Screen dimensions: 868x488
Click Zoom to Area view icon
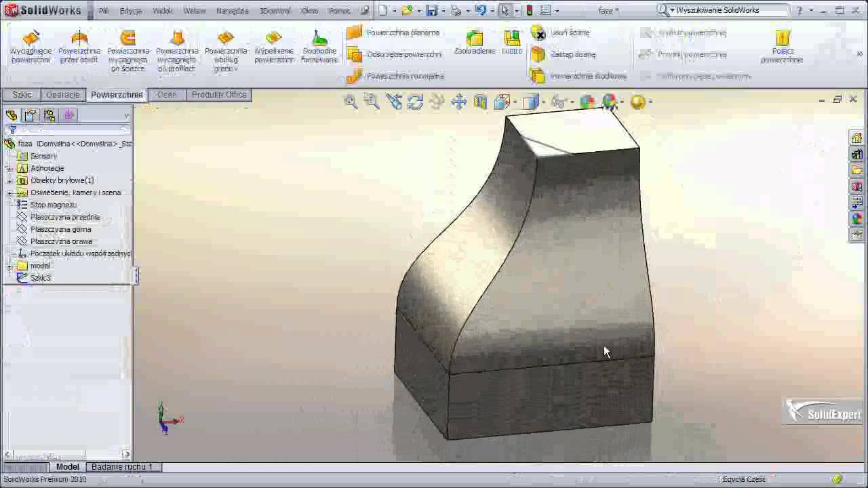[372, 102]
